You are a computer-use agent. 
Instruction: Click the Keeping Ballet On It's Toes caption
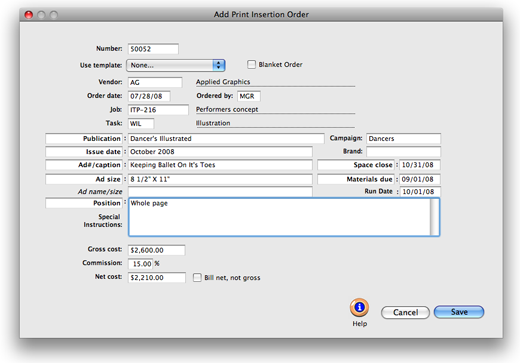click(220, 165)
